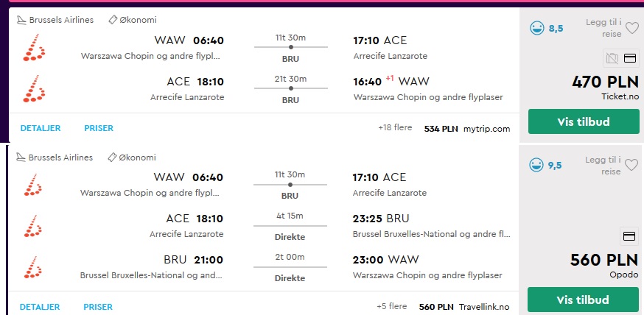Screen dimensions: 644x315
Task: Click smiley rating icon showing 8,5
Action: pyautogui.click(x=537, y=28)
